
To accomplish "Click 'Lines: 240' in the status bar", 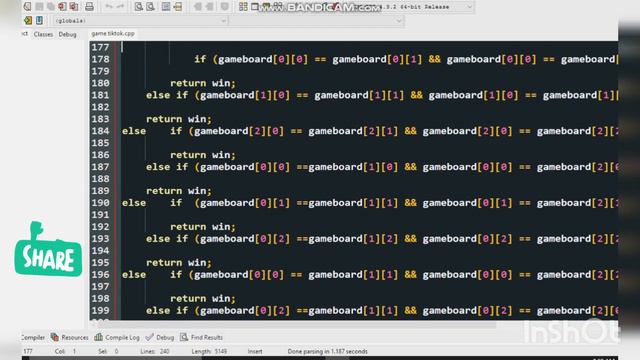I will coord(155,351).
